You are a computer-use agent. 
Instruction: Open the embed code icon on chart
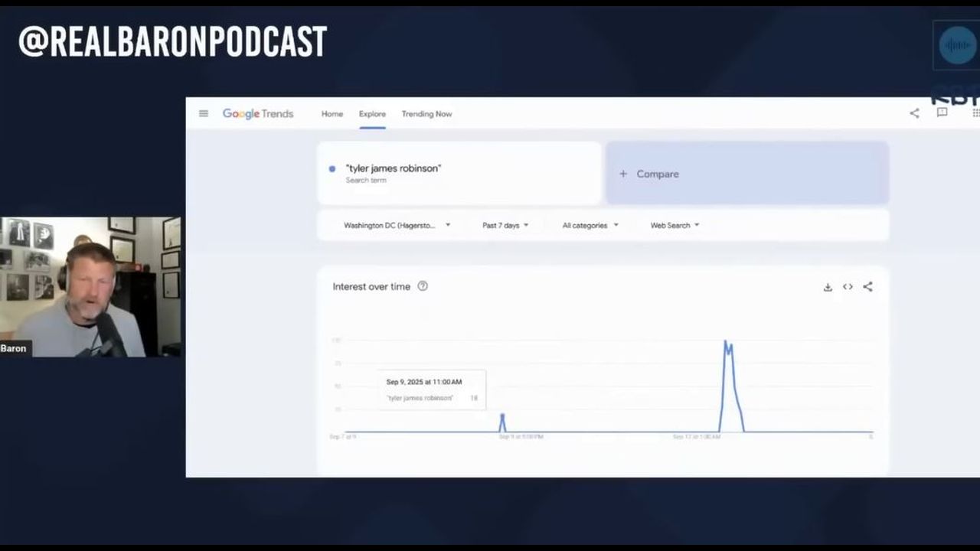pos(848,287)
